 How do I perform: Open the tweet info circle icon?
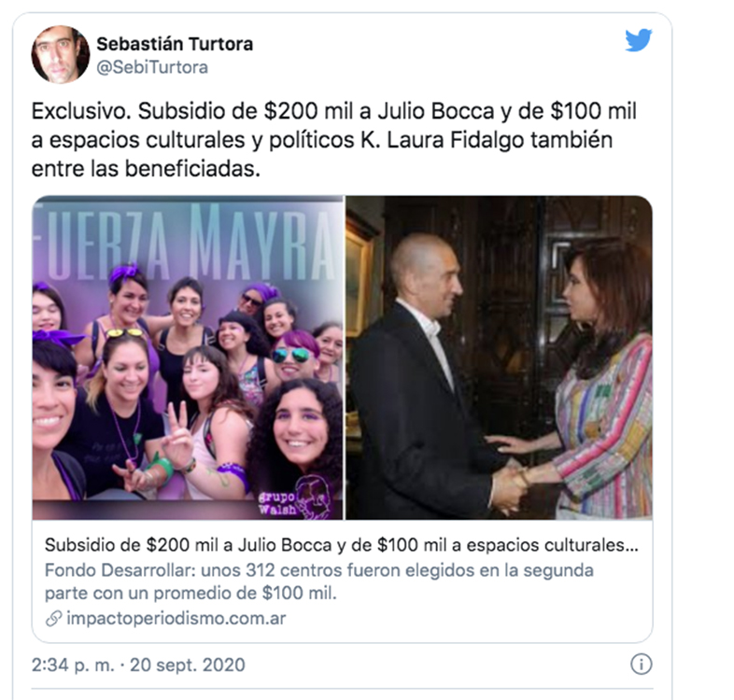[x=641, y=664]
